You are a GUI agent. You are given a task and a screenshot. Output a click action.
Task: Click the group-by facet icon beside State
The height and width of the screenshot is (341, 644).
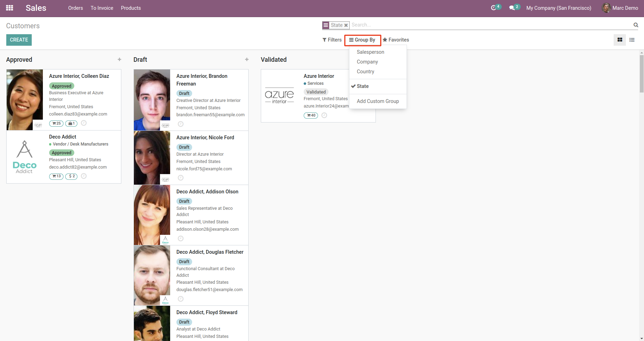pos(326,25)
